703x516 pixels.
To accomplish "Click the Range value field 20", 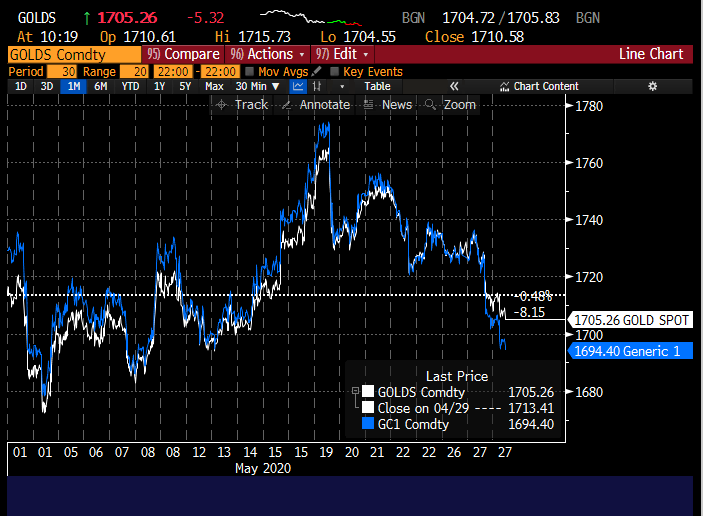I will point(135,72).
